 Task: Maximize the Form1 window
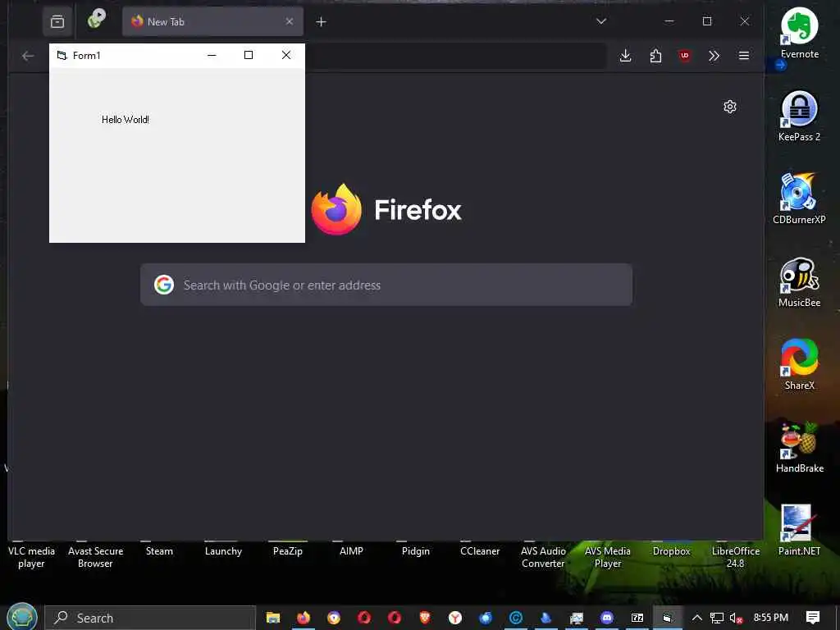[248, 55]
